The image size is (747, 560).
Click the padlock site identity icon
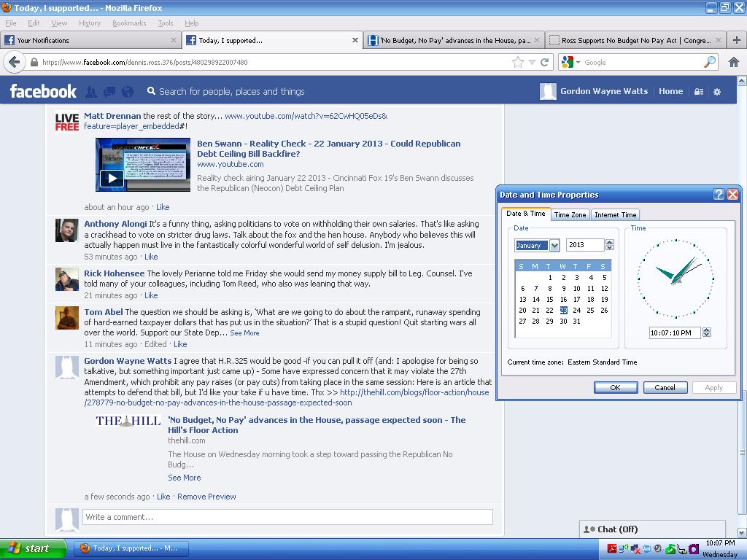coord(34,63)
